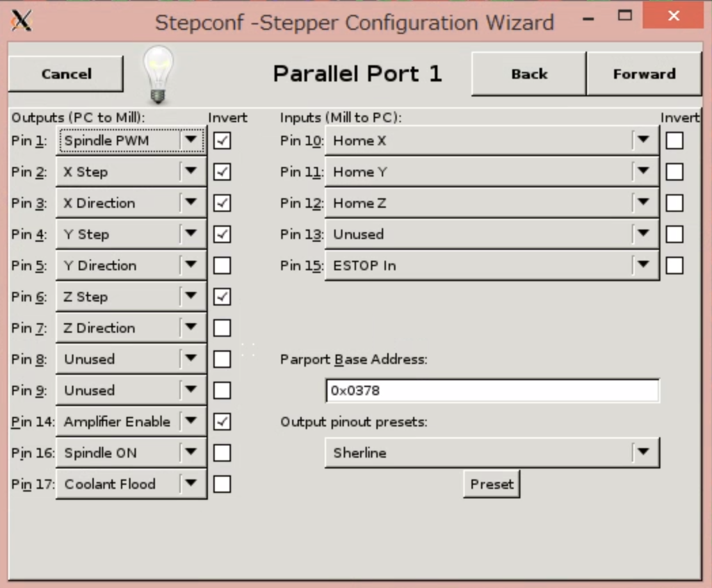Open Pin 6 Z Step dropdown
The image size is (712, 588).
point(131,297)
